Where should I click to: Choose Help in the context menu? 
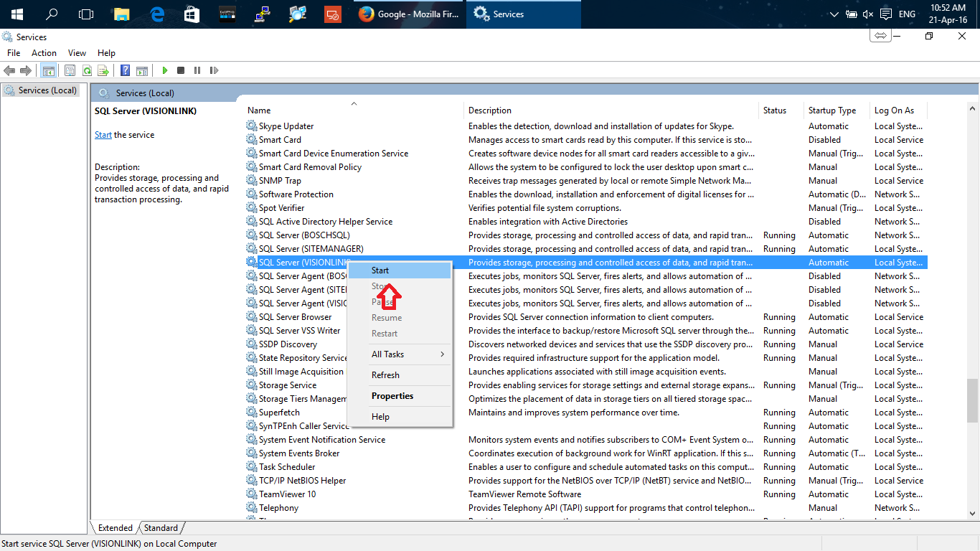point(400,417)
